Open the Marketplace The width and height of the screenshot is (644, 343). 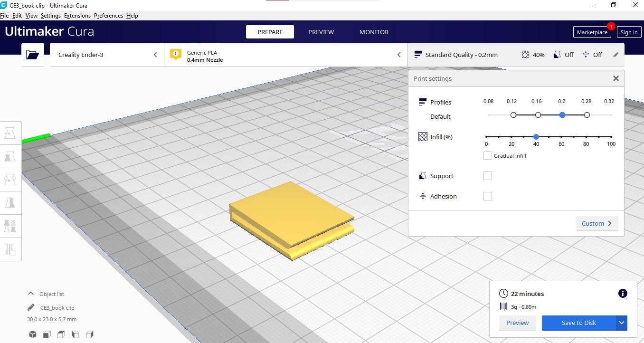pyautogui.click(x=592, y=32)
